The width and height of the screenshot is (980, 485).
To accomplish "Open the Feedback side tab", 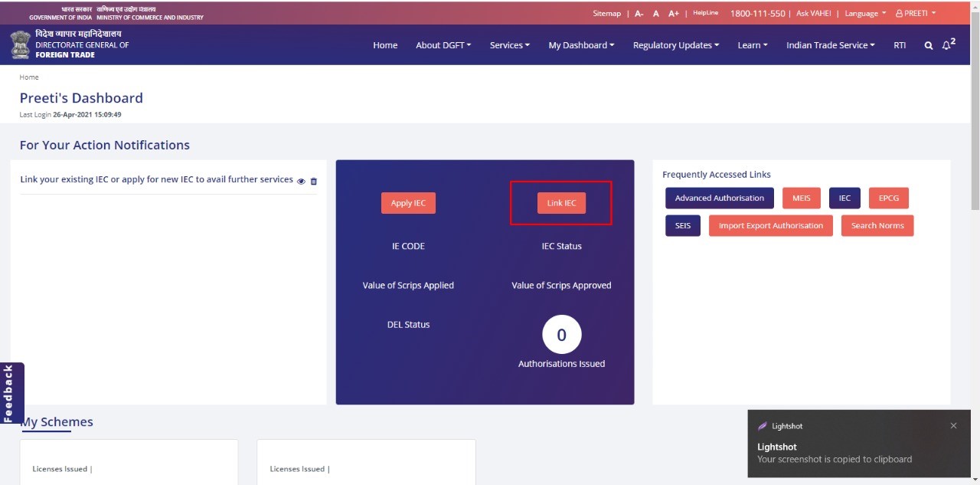I will (x=9, y=393).
